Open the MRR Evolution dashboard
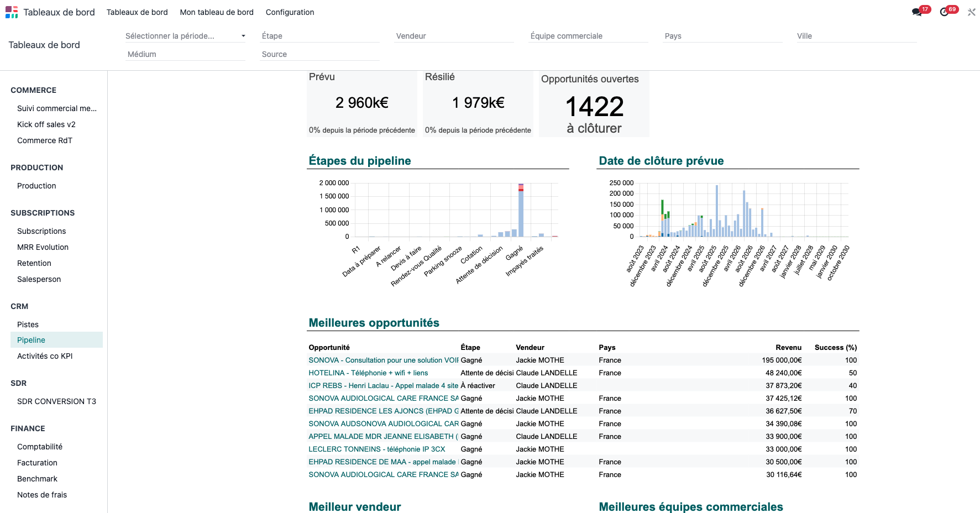 (43, 247)
